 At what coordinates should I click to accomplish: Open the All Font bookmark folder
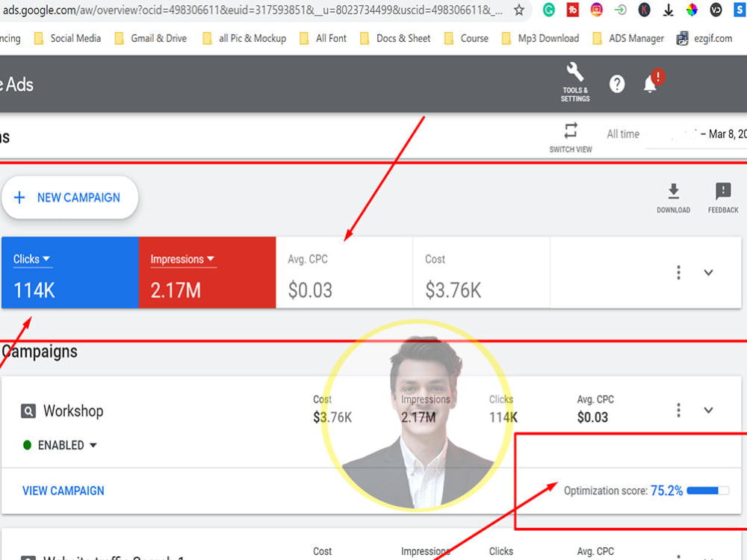tap(323, 38)
